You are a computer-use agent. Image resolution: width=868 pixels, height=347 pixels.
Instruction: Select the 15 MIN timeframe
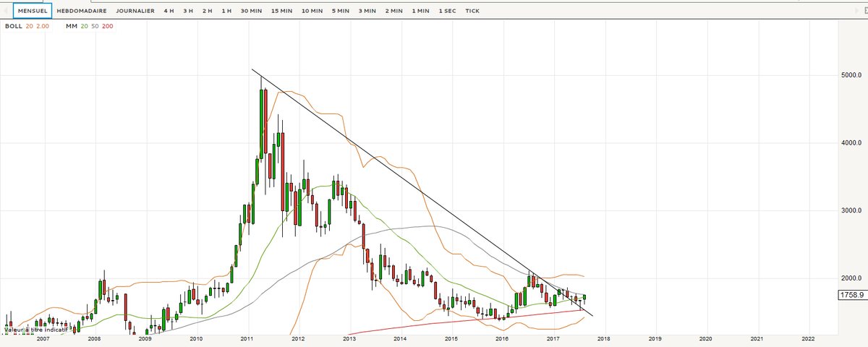pyautogui.click(x=282, y=12)
